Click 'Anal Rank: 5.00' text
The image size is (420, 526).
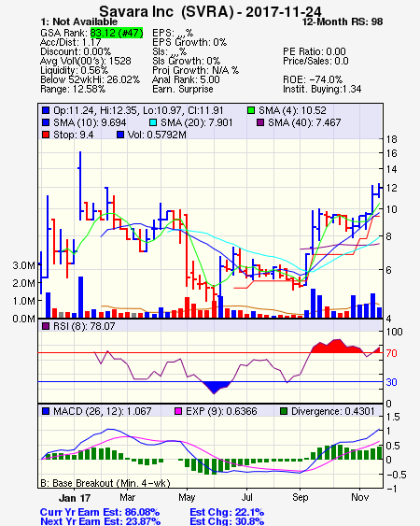186,79
